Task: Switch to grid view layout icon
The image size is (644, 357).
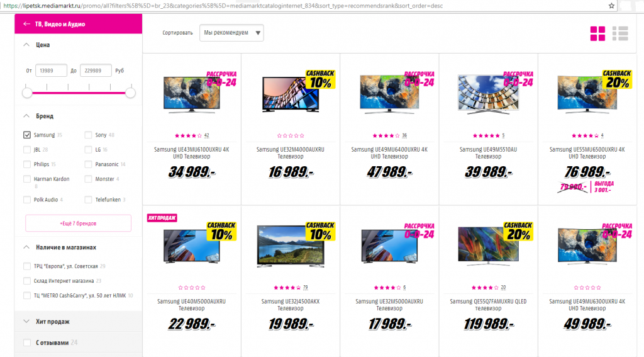Action: click(597, 34)
